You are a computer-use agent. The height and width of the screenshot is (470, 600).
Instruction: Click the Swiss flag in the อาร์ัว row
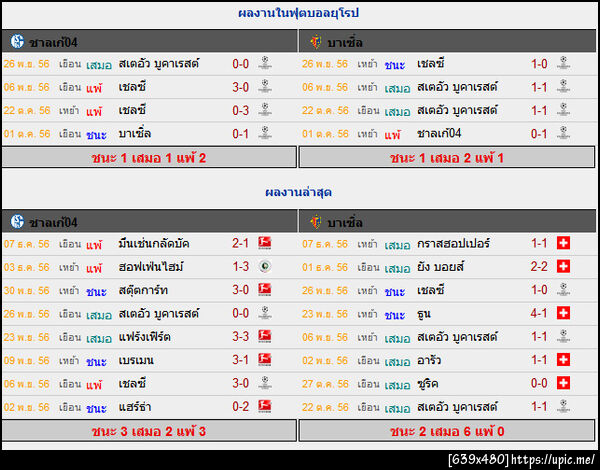click(563, 360)
